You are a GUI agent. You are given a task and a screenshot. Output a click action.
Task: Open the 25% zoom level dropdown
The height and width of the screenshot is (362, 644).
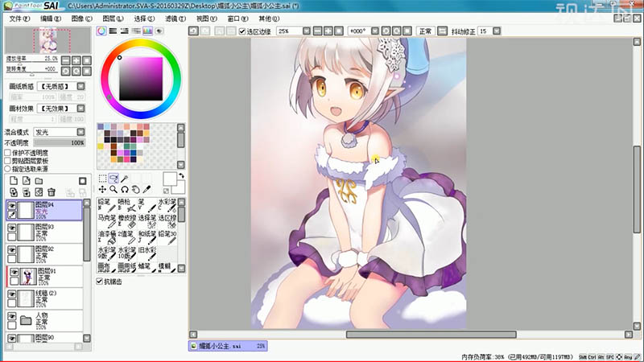307,31
